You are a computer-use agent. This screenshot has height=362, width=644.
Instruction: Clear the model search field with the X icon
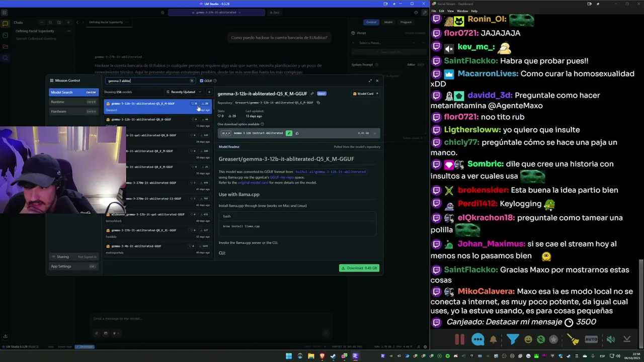(192, 80)
